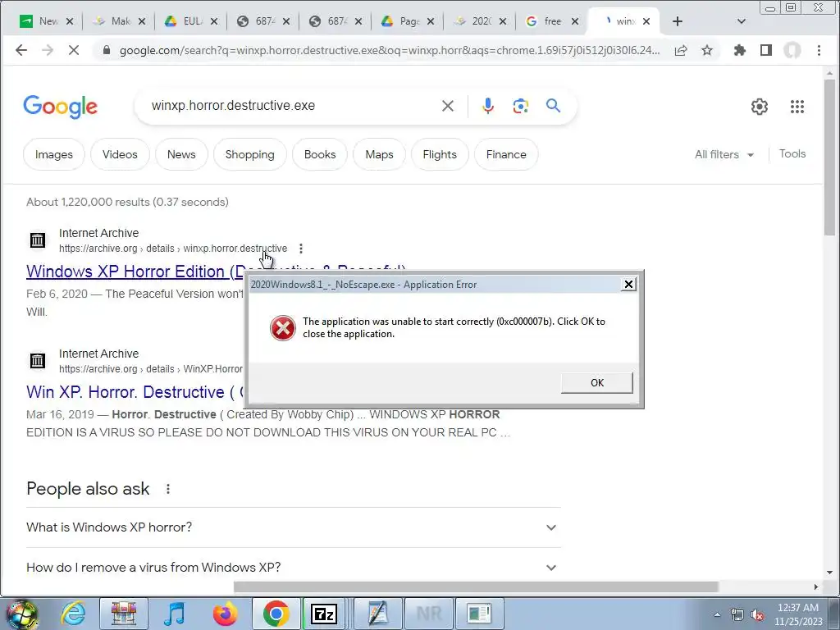This screenshot has width=840, height=630.
Task: Click the Google logo
Action: pyautogui.click(x=61, y=107)
